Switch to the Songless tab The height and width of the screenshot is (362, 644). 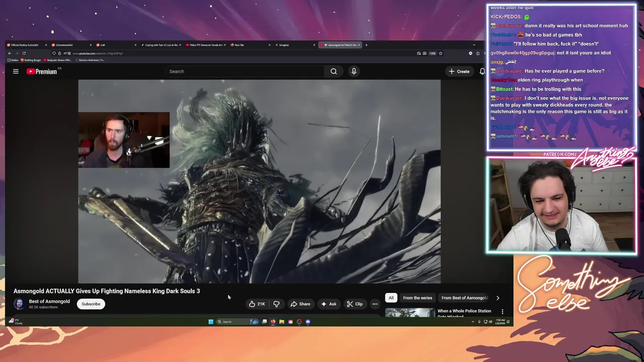pyautogui.click(x=295, y=45)
